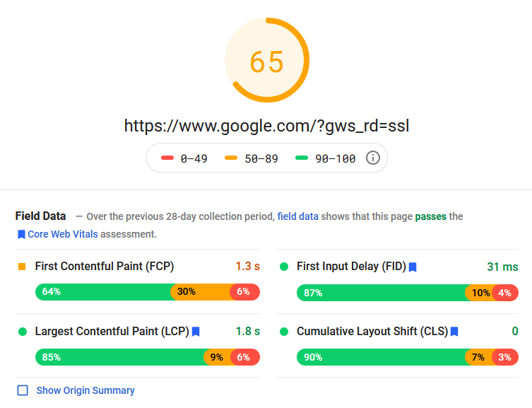The image size is (532, 408).
Task: Click the green 90% CLS bar segment
Action: pos(381,357)
